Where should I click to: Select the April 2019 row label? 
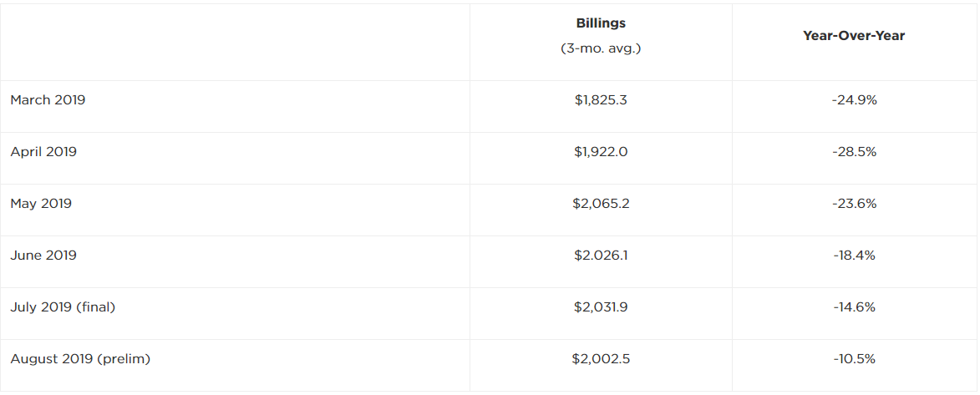coord(43,152)
